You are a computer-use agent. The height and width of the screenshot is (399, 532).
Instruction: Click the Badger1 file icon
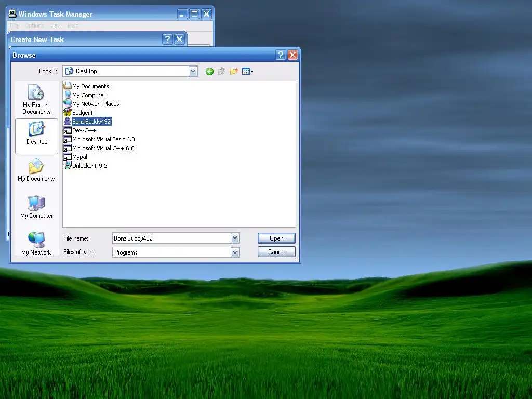(x=68, y=112)
